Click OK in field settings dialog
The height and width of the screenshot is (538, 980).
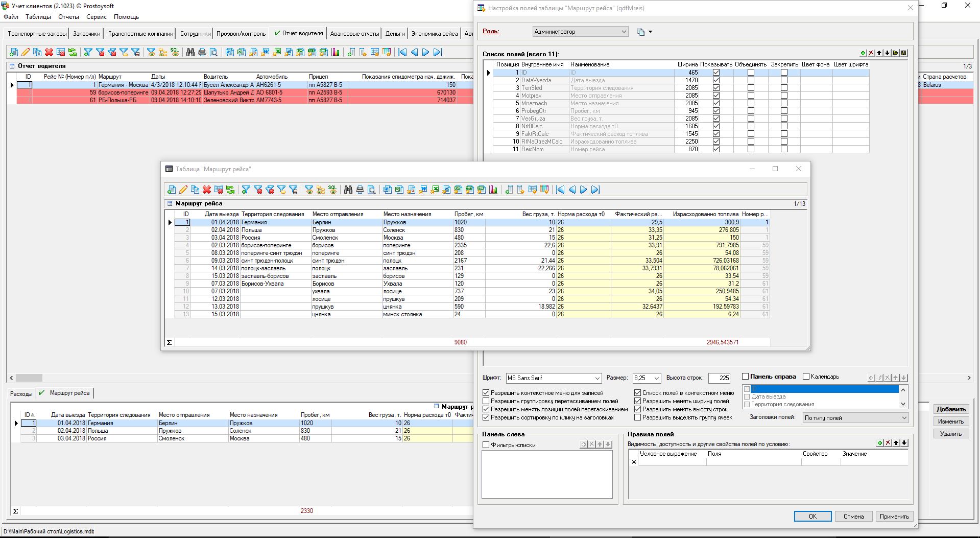pos(812,517)
